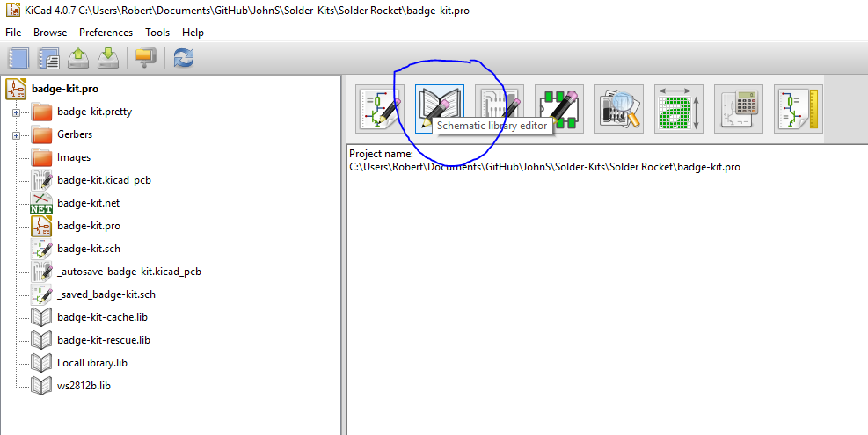Refresh the project tree view
The height and width of the screenshot is (435, 868).
184,57
